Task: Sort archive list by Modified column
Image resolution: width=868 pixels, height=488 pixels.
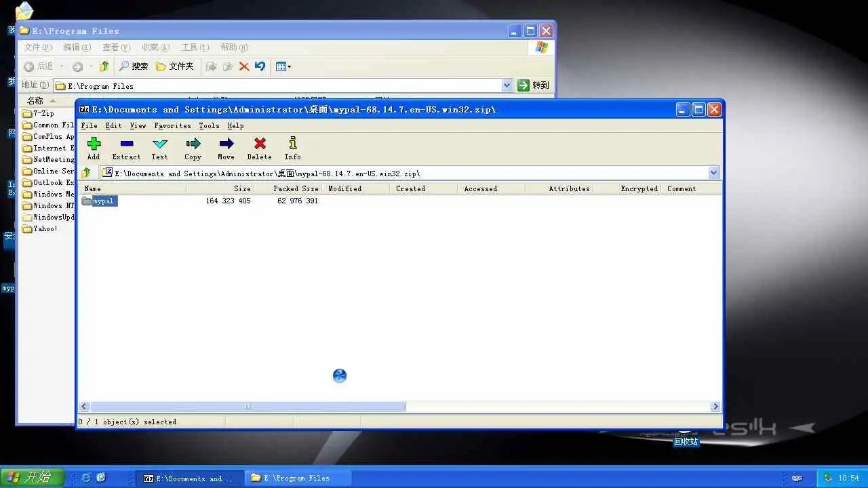Action: [355, 188]
